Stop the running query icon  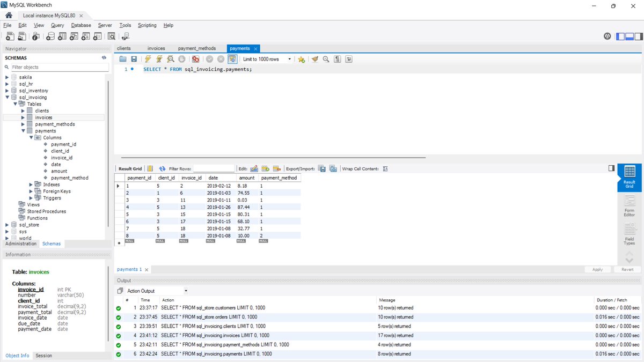tap(182, 59)
